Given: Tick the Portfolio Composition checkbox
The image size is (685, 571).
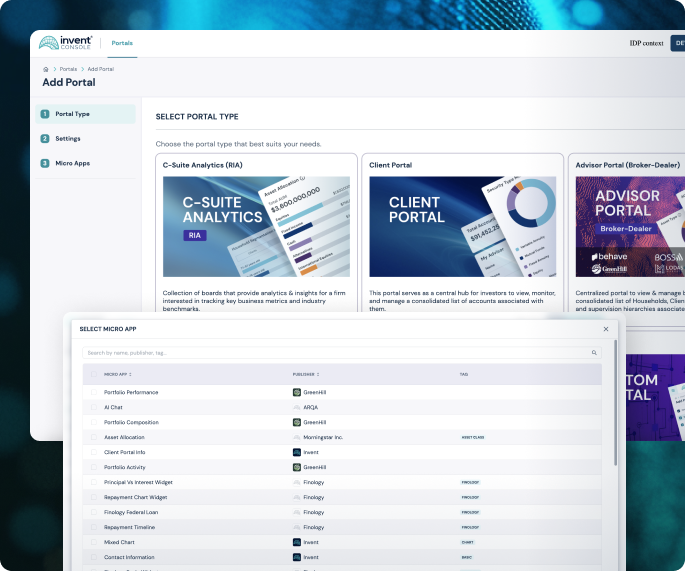Looking at the screenshot, I should pos(93,422).
